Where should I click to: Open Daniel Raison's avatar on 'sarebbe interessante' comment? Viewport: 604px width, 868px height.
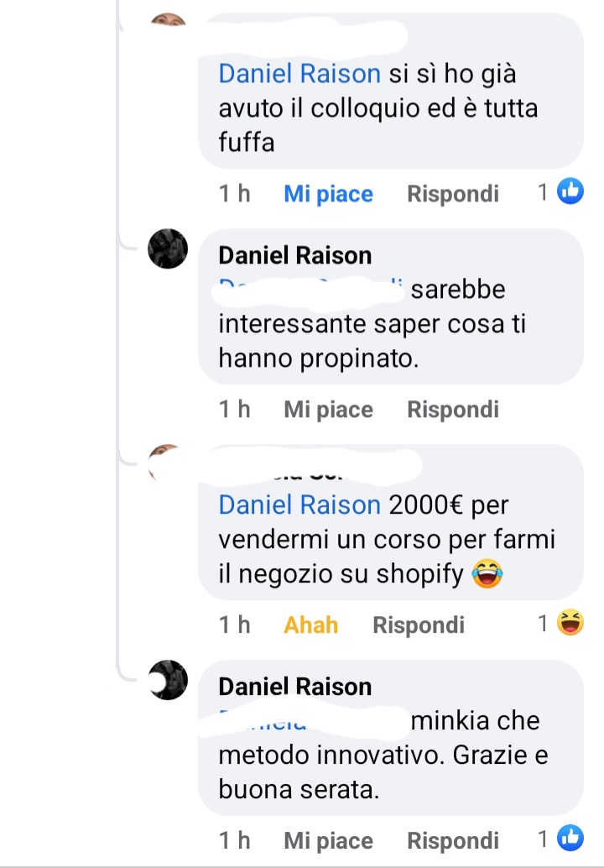[x=168, y=248]
